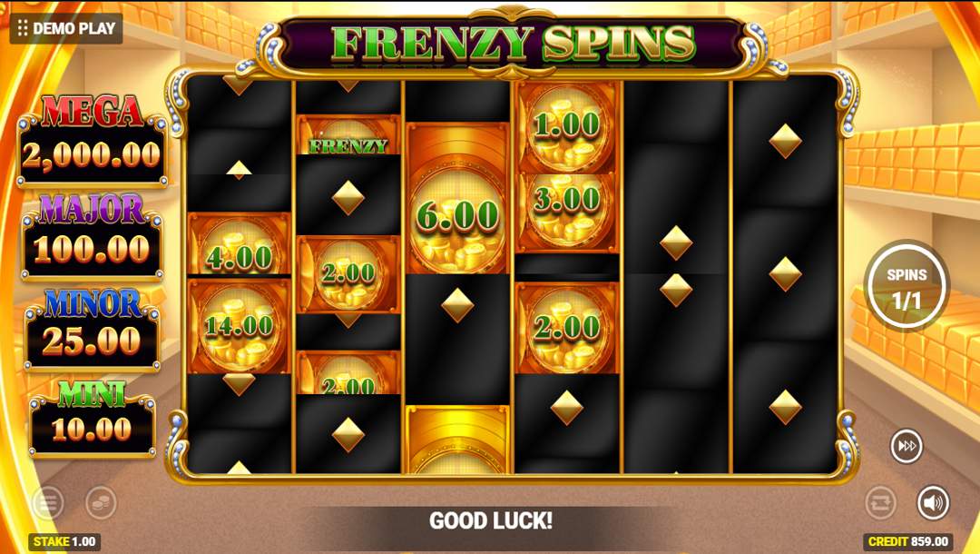Screen dimensions: 980x554
Task: Click the 1.00 gold coin symbol
Action: coord(567,127)
